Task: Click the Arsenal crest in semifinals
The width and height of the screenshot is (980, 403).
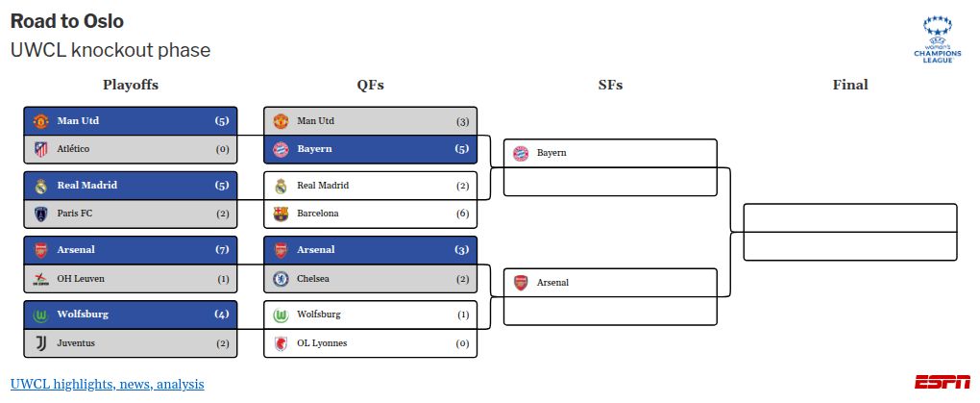Action: coord(520,282)
